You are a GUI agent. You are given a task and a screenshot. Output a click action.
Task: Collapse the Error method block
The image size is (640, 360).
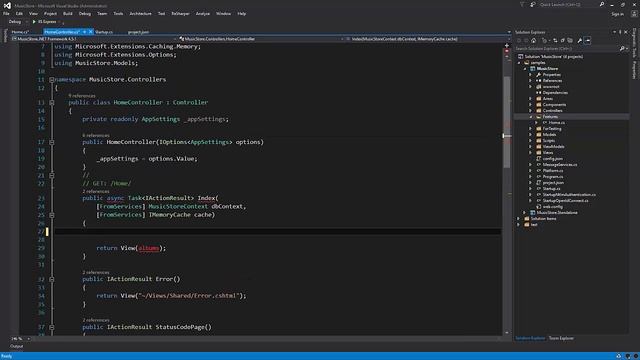click(x=51, y=279)
